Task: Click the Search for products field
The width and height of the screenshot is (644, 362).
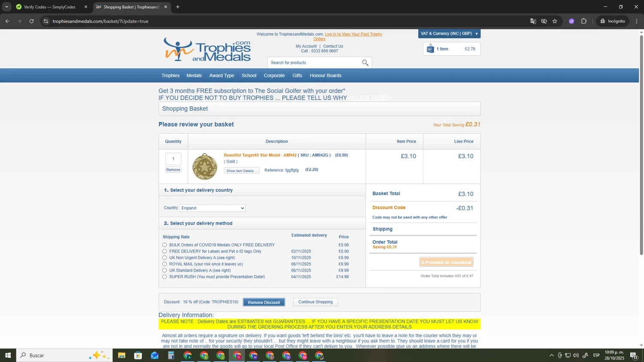Action: pos(315,63)
